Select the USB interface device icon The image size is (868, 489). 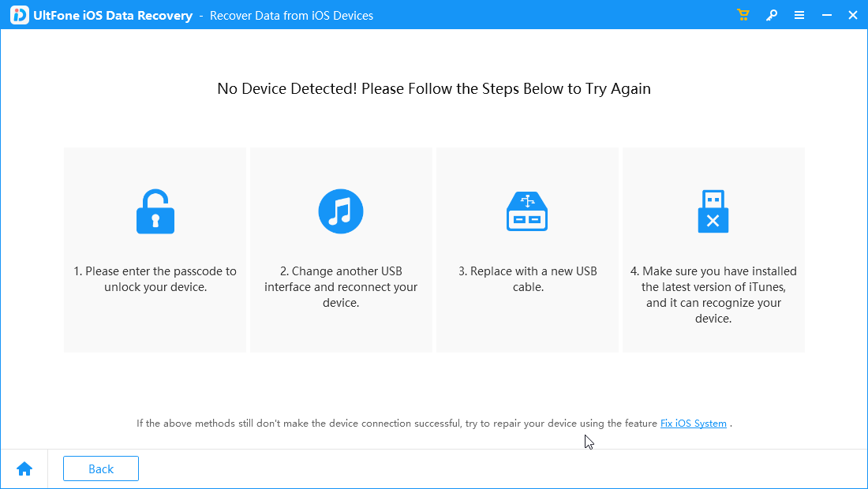(526, 211)
